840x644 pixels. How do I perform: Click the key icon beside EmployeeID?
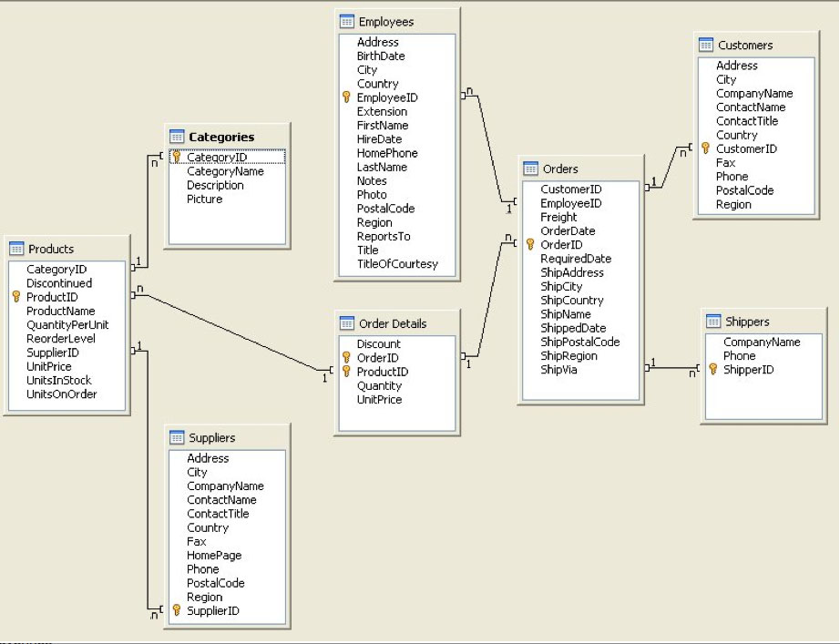[x=346, y=97]
